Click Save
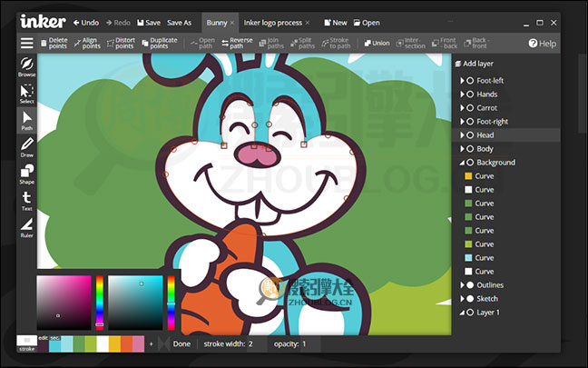 click(149, 23)
